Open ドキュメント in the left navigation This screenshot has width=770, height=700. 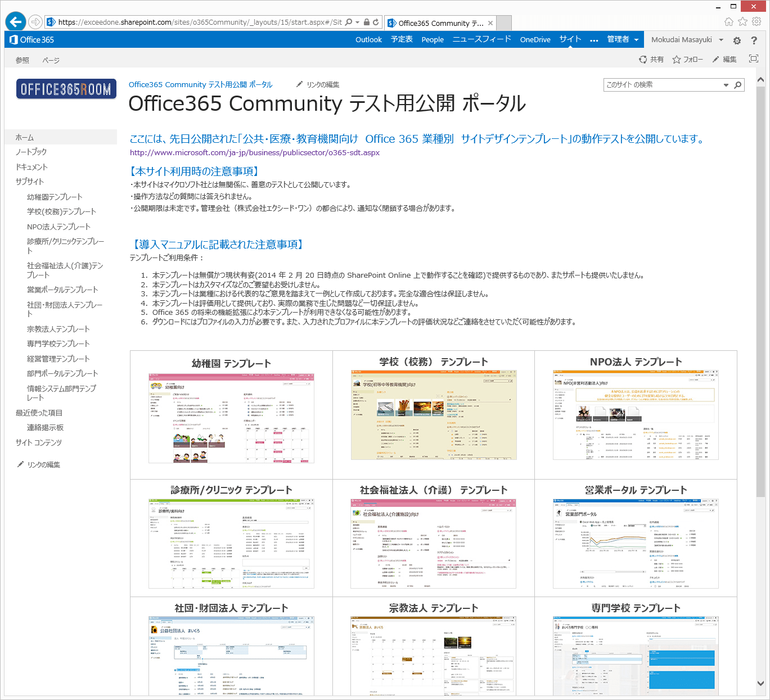click(31, 167)
